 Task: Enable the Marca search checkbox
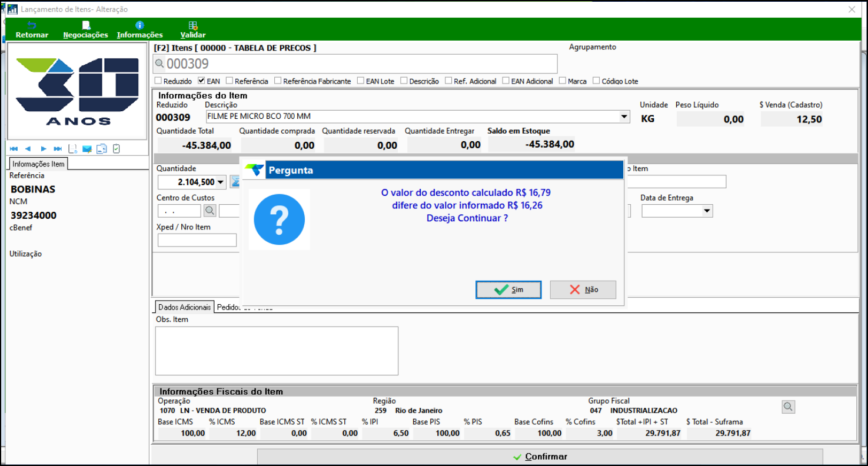pos(563,81)
